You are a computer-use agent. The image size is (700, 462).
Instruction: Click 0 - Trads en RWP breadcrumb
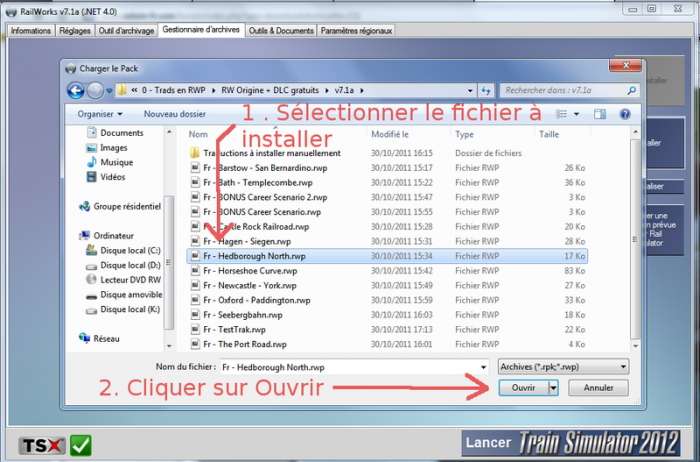174,91
